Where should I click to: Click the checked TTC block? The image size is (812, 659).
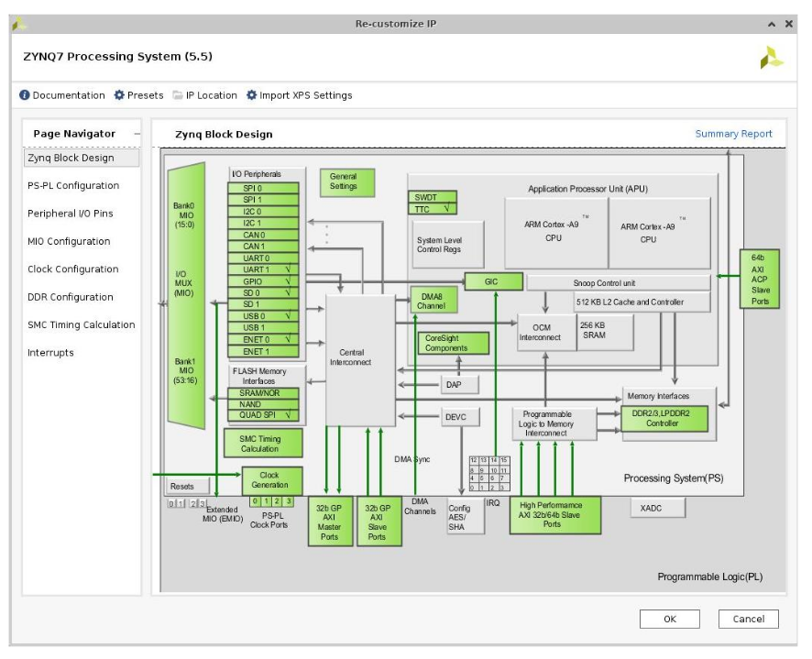pos(433,209)
